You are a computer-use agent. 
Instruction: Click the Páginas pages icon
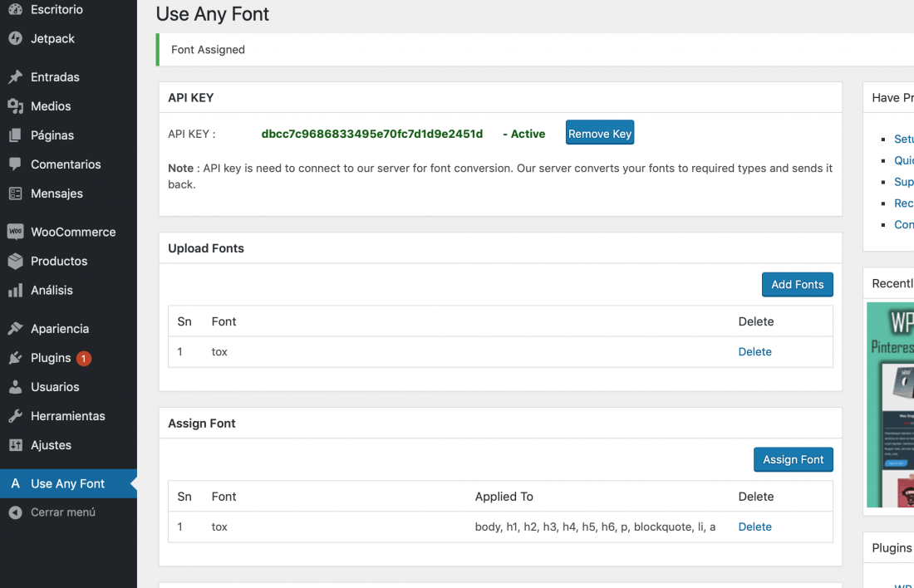(x=16, y=135)
